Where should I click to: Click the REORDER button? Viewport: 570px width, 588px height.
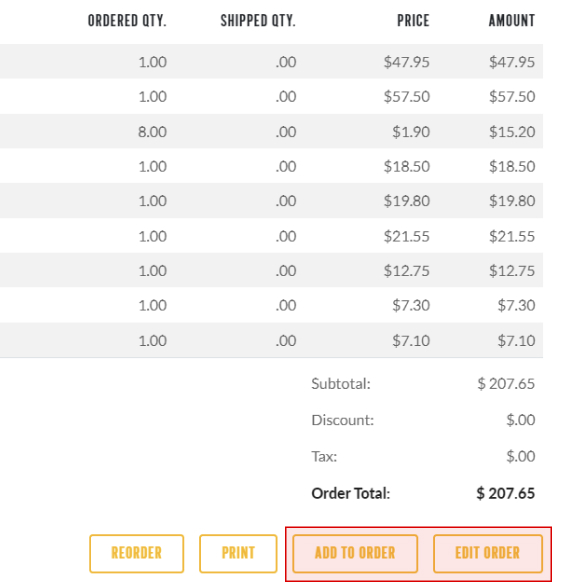coord(136,554)
